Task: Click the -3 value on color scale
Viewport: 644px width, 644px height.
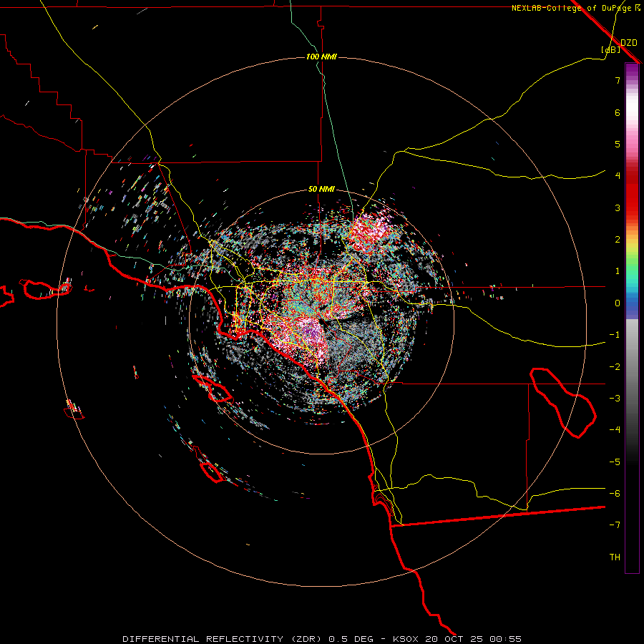Action: click(615, 399)
